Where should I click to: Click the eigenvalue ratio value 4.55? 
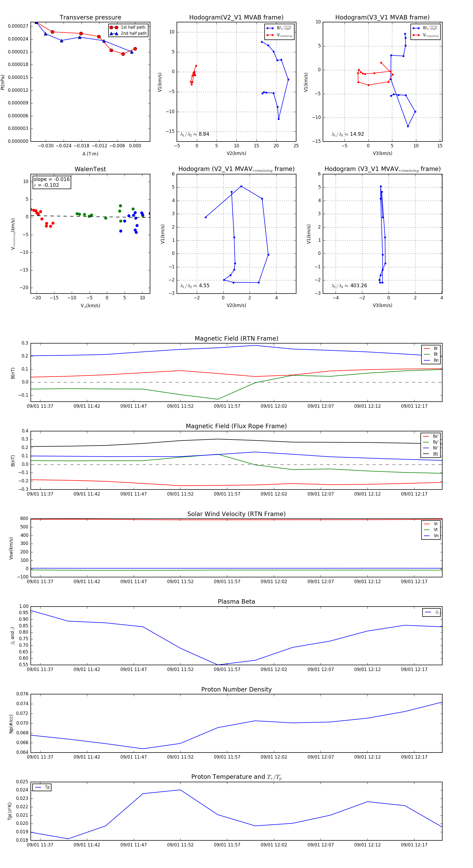click(x=204, y=286)
